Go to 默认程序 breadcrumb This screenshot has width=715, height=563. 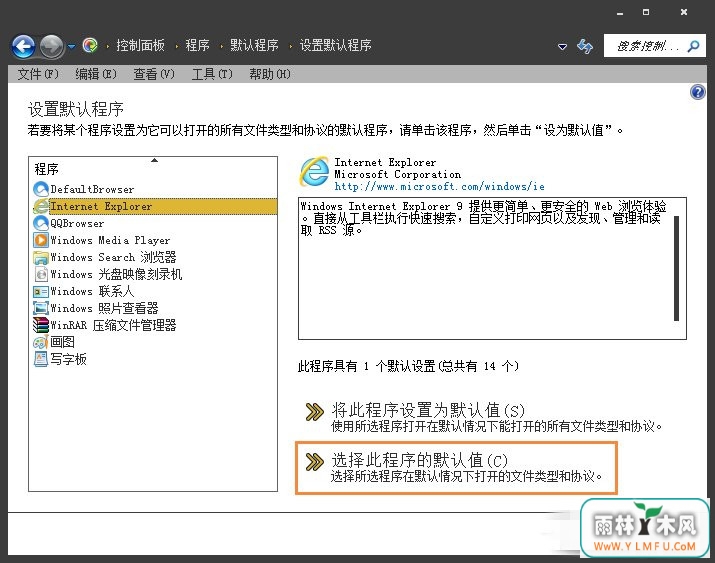[254, 45]
